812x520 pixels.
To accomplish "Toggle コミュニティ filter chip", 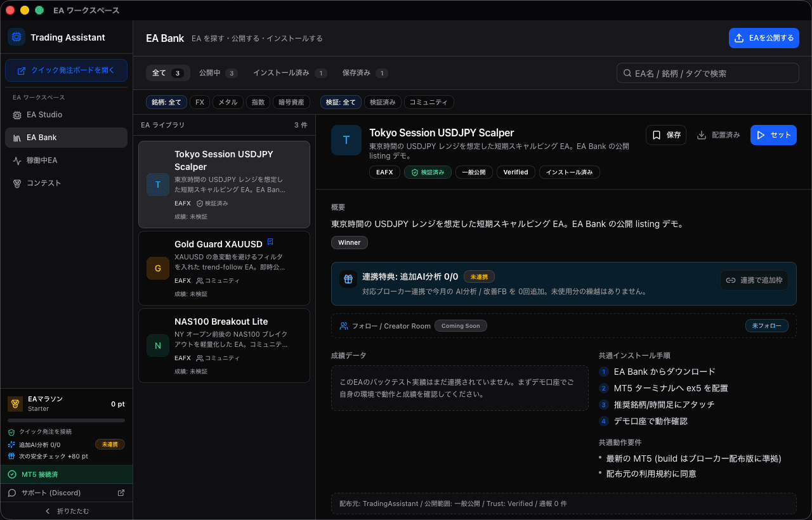I will point(429,102).
